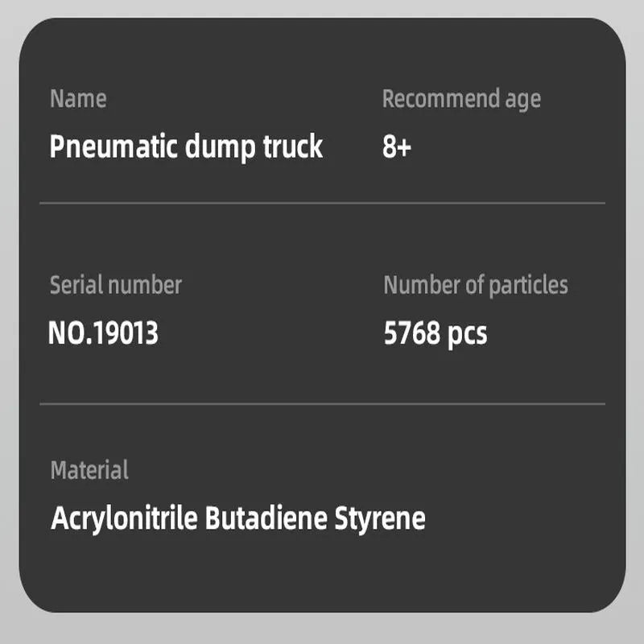Image resolution: width=644 pixels, height=644 pixels.
Task: Click the divider line below the name row
Action: click(x=322, y=203)
